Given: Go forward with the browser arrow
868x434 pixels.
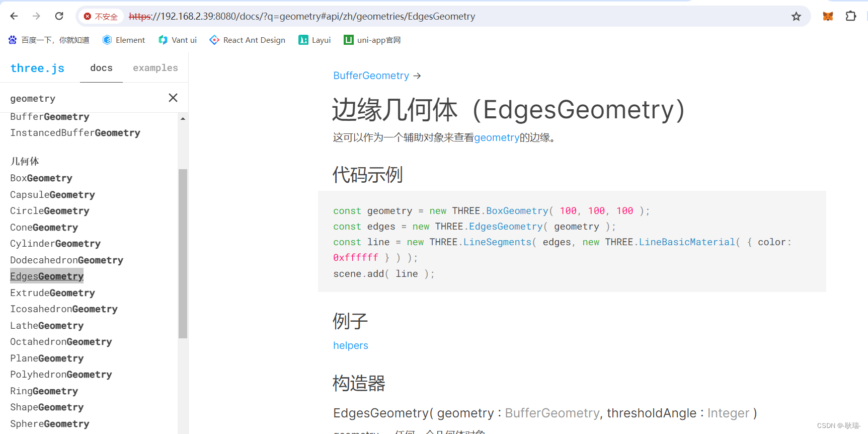Looking at the screenshot, I should coord(36,16).
